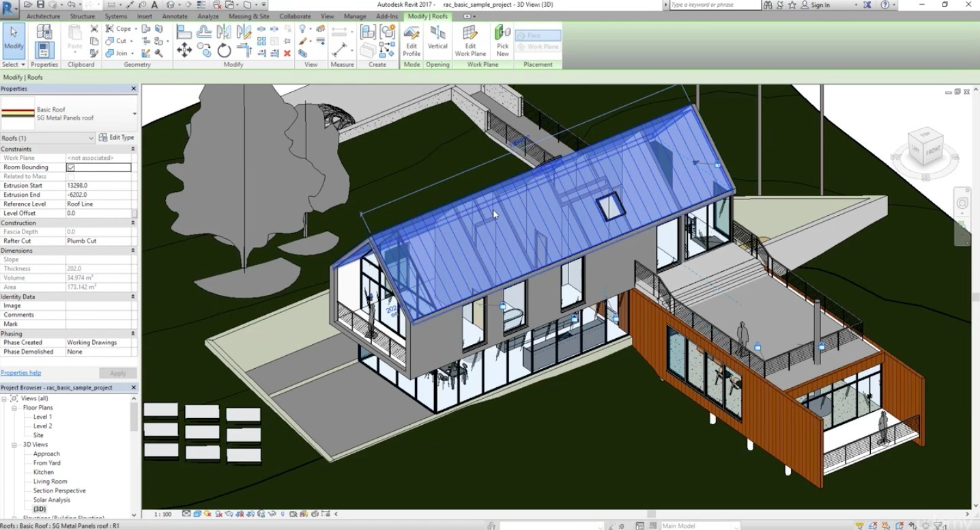Viewport: 980px width, 530px height.
Task: Open the Properties help link
Action: pyautogui.click(x=20, y=373)
